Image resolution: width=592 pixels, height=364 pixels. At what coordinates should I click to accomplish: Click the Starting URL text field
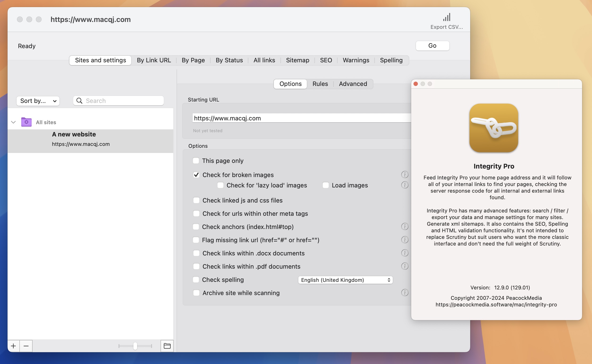[x=301, y=118]
